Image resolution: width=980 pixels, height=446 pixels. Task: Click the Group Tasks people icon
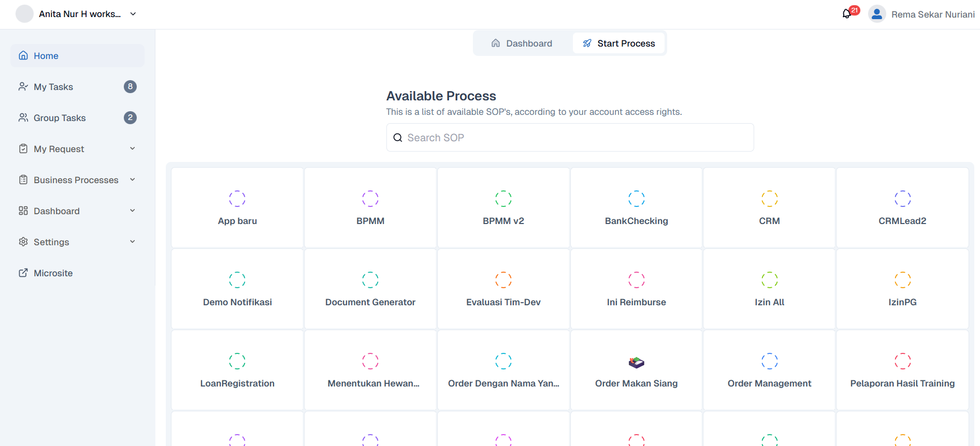click(23, 117)
